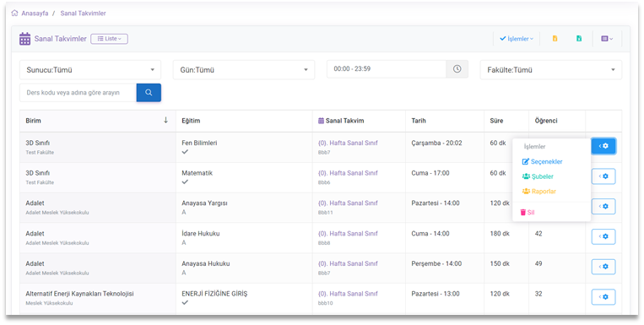The image size is (644, 325).
Task: Click the blue search magnifier button
Action: pyautogui.click(x=149, y=93)
